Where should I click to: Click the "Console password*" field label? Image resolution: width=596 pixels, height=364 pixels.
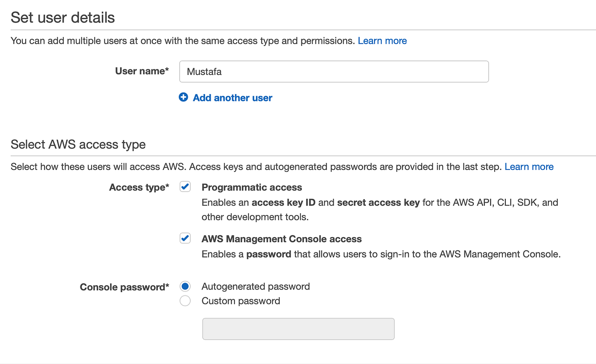click(x=124, y=287)
